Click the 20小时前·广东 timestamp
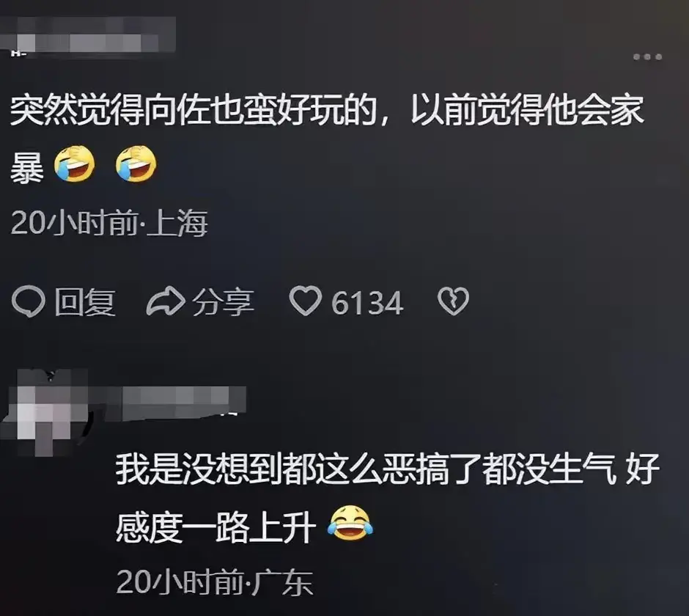The width and height of the screenshot is (689, 616). coord(215,582)
